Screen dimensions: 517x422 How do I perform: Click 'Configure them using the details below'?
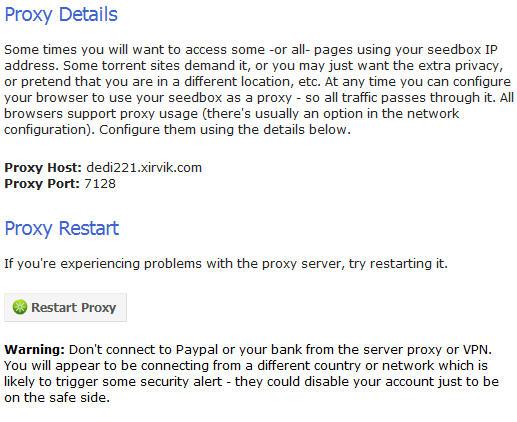click(x=225, y=129)
